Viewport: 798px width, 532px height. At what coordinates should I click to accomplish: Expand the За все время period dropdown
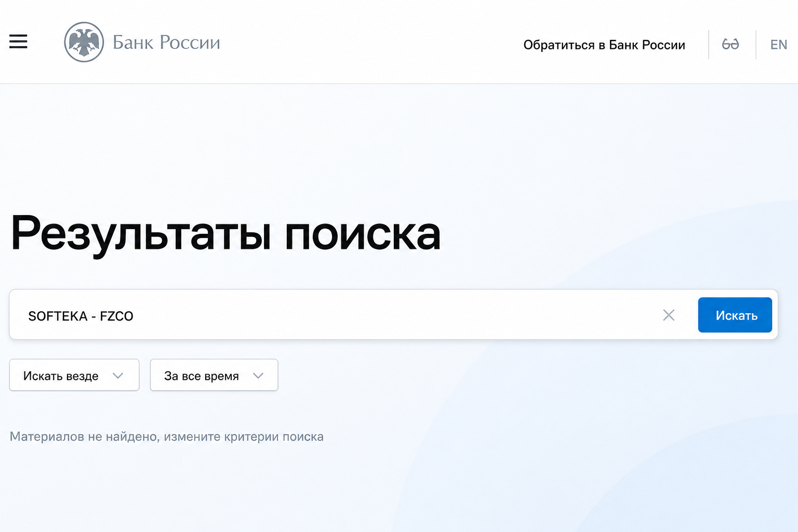click(x=214, y=375)
